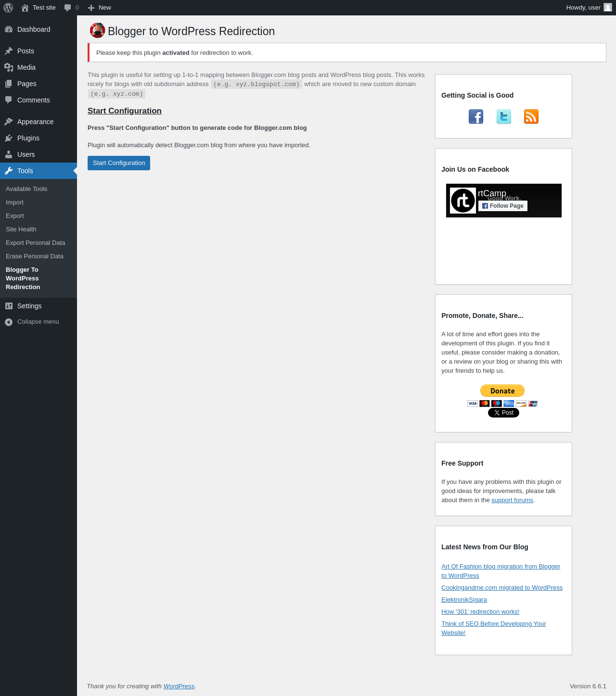This screenshot has height=696, width=616.
Task: Open How '301' redirection works link
Action: [x=480, y=612]
